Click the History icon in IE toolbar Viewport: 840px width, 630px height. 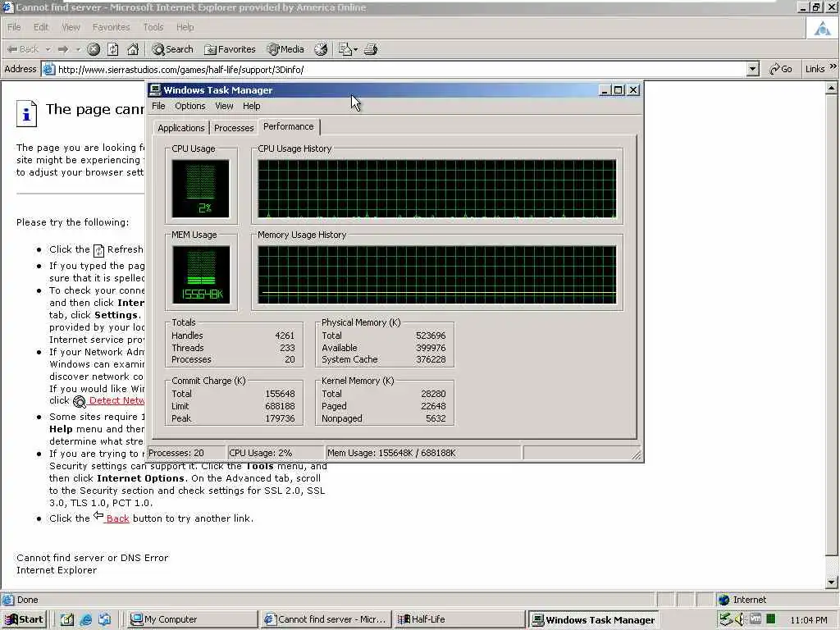pos(321,49)
